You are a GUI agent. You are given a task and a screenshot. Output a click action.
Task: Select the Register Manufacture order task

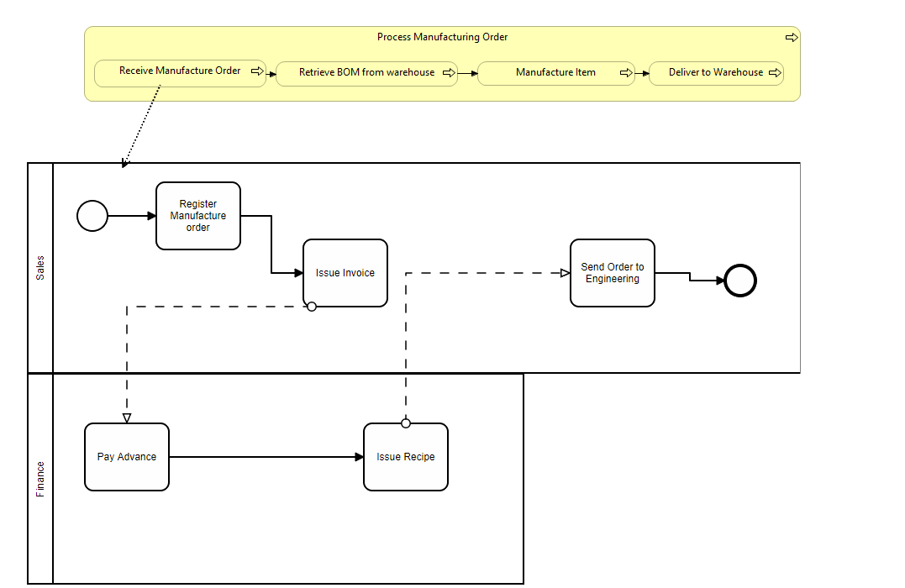tap(198, 216)
